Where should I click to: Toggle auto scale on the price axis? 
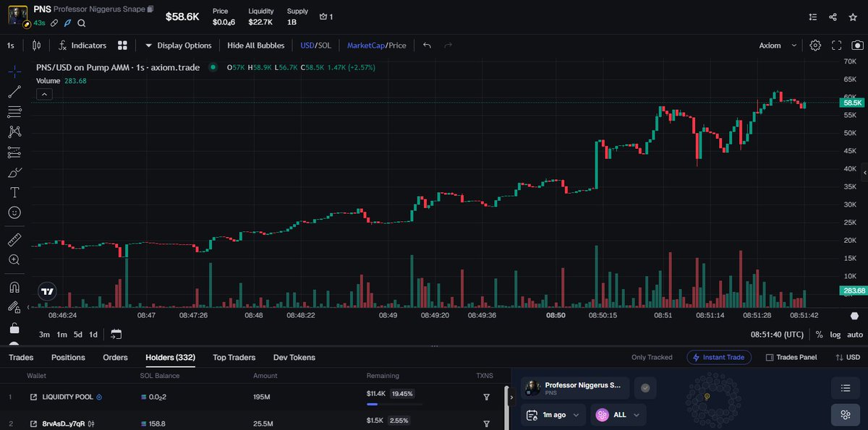(x=855, y=335)
